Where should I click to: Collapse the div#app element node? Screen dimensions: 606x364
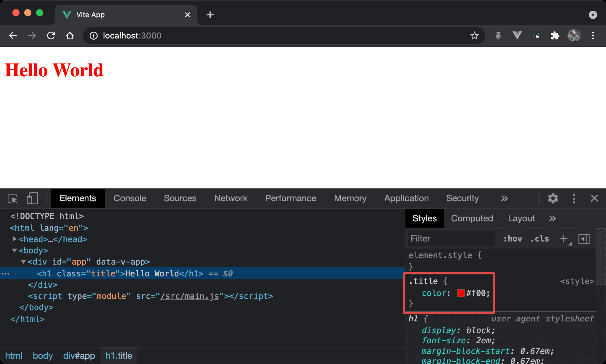(x=23, y=262)
